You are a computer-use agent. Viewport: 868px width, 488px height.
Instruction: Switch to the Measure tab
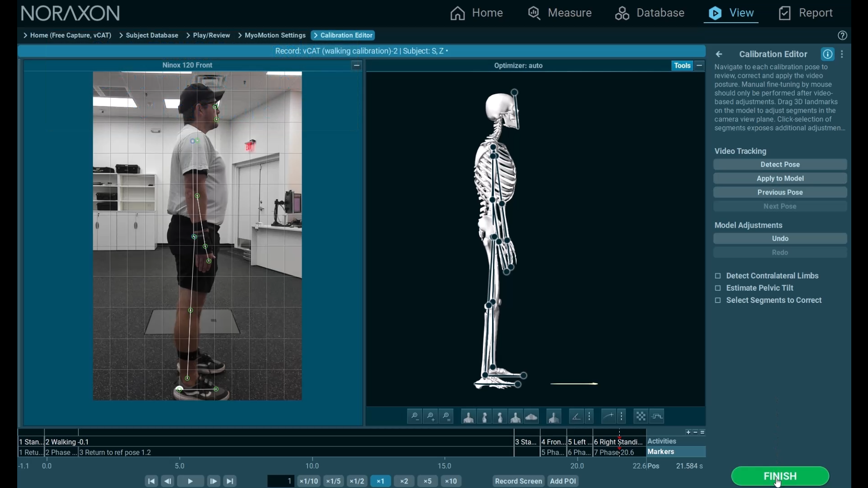[560, 13]
